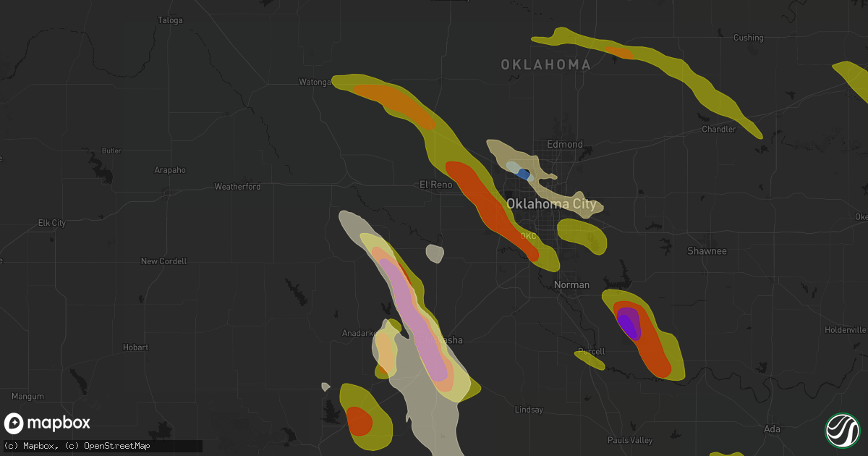Viewport: 868px width, 456px height.
Task: Click the OKLAHOMA state label
Action: [546, 65]
